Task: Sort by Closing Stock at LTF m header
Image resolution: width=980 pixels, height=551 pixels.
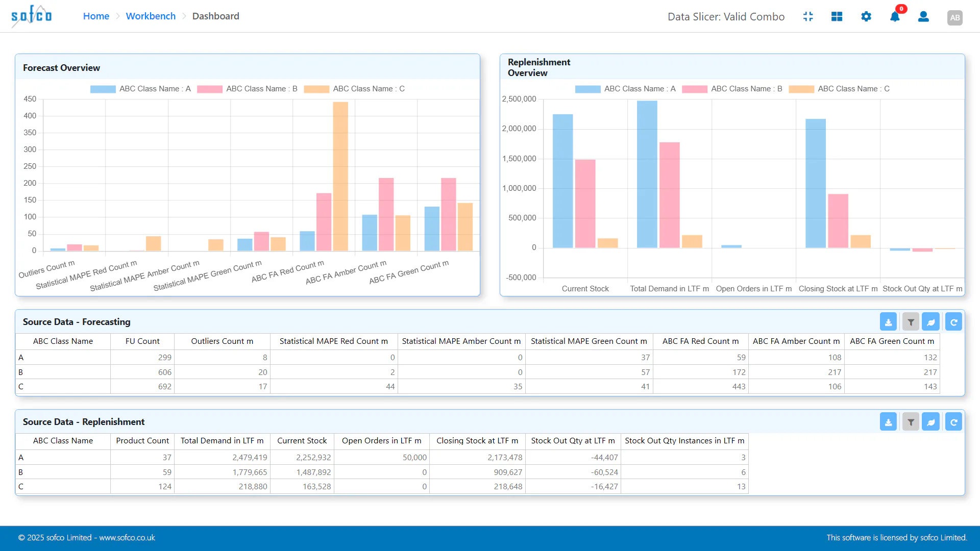Action: point(477,441)
